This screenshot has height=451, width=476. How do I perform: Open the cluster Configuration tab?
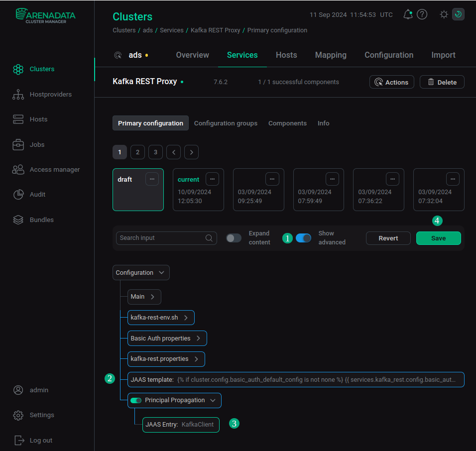[389, 55]
